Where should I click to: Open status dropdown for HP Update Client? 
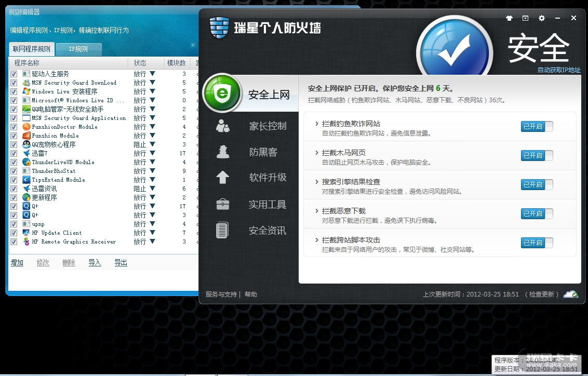pos(152,233)
